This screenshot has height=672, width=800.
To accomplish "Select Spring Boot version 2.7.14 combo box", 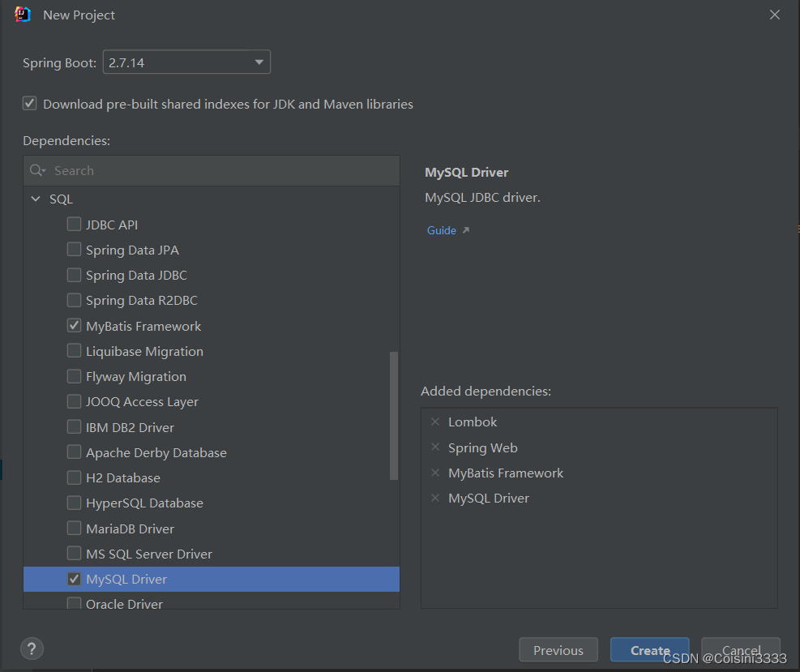I will (x=186, y=62).
